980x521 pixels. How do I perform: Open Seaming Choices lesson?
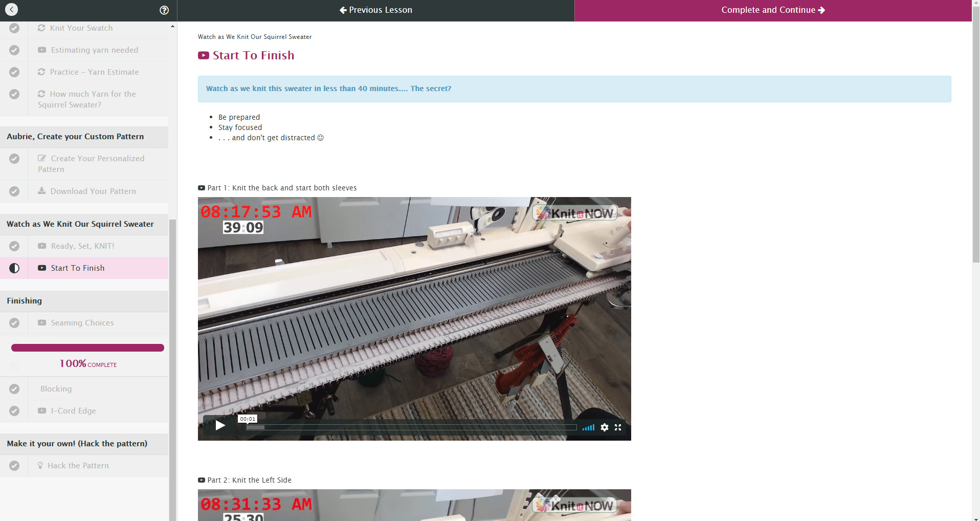point(82,323)
